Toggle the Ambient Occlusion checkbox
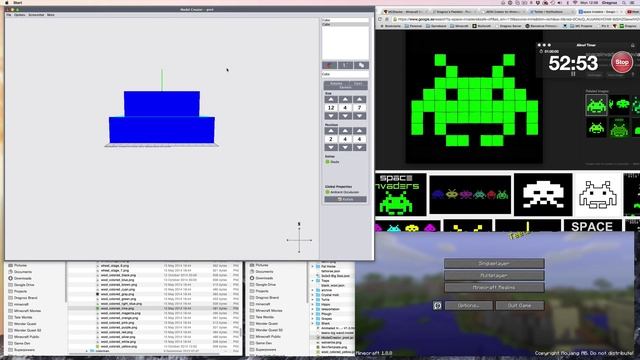This screenshot has height=360, width=640. coord(327,192)
